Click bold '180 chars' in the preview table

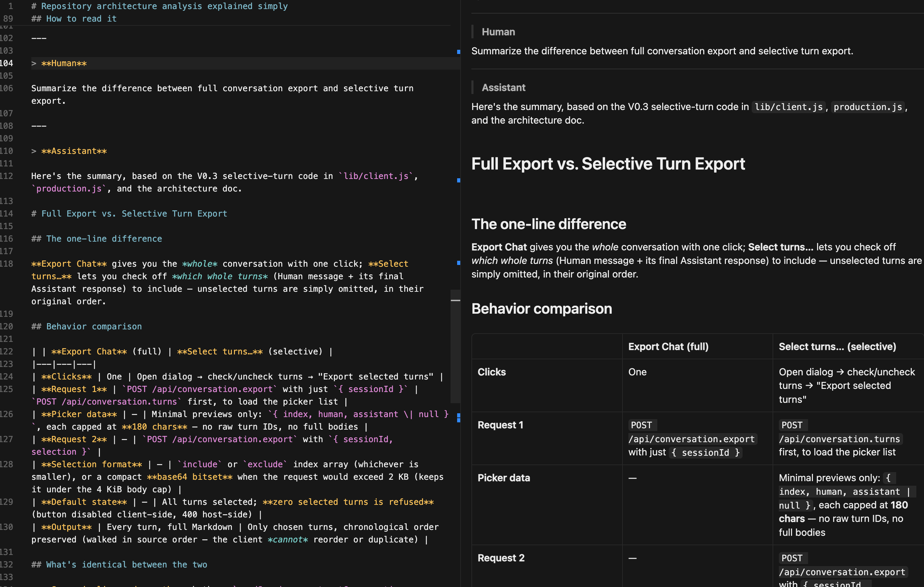pos(844,512)
